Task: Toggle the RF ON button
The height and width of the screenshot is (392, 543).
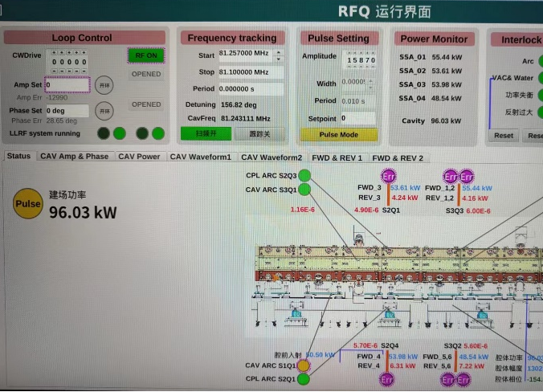Action: 145,55
